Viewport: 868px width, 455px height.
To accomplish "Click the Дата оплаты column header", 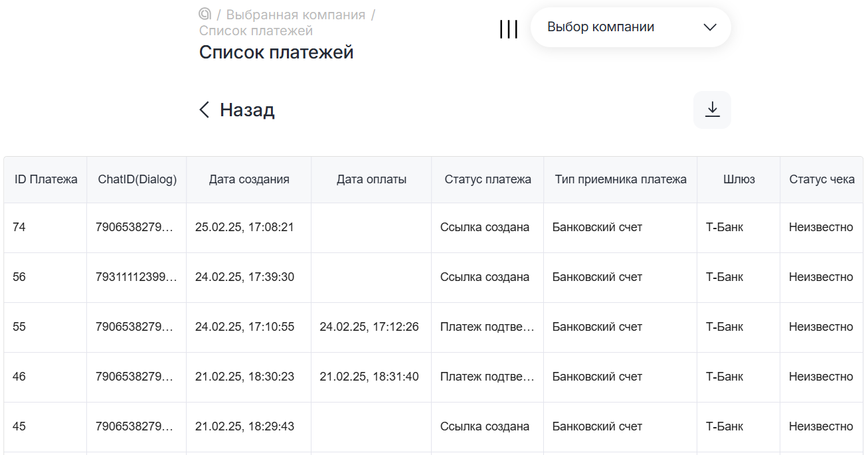I will tap(371, 179).
